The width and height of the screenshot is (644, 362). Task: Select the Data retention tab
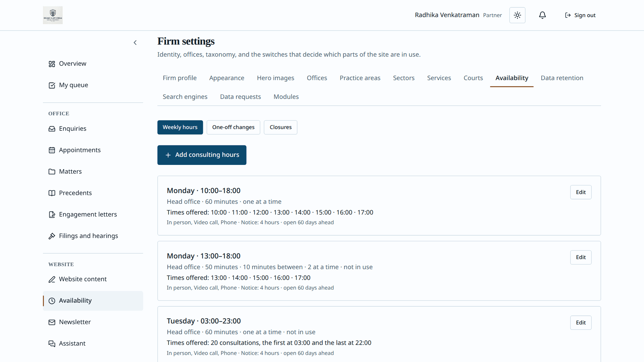coord(562,78)
